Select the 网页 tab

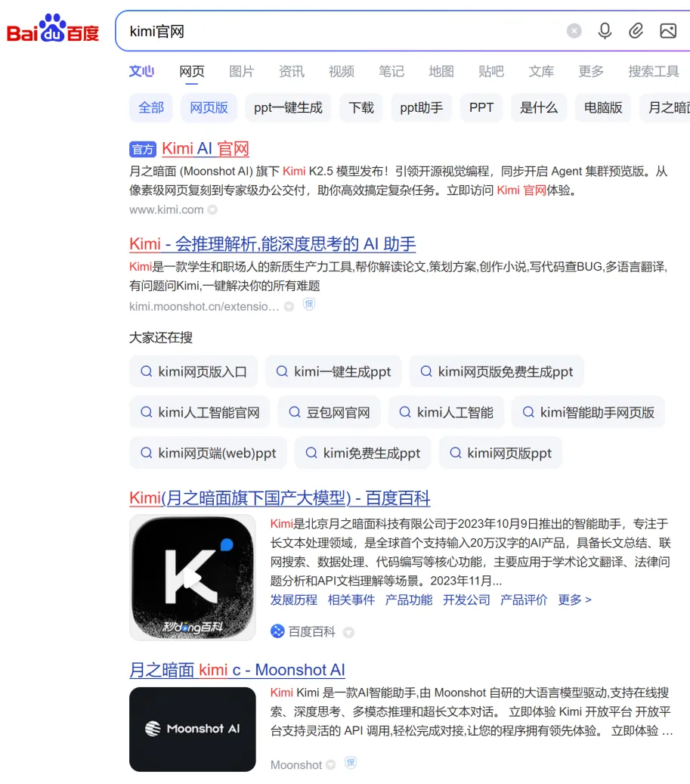[x=192, y=71]
